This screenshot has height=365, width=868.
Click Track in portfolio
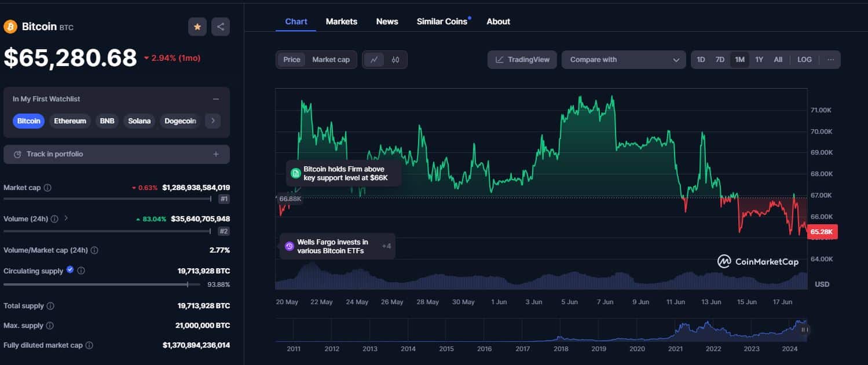[x=116, y=154]
